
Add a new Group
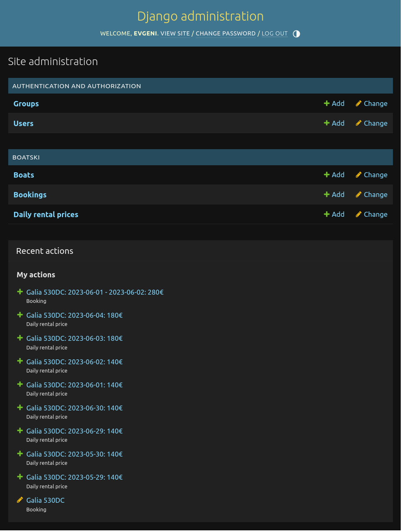[x=334, y=103]
